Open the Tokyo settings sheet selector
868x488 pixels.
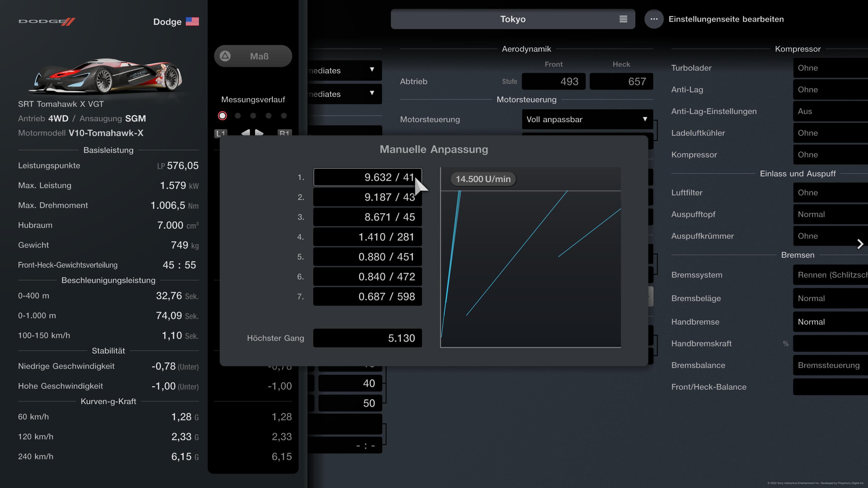coord(513,19)
